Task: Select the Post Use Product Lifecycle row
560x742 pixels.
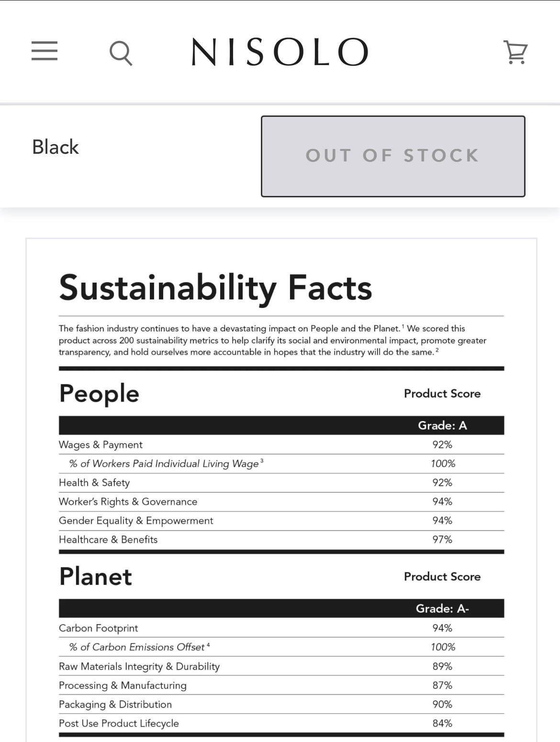Action: [281, 723]
